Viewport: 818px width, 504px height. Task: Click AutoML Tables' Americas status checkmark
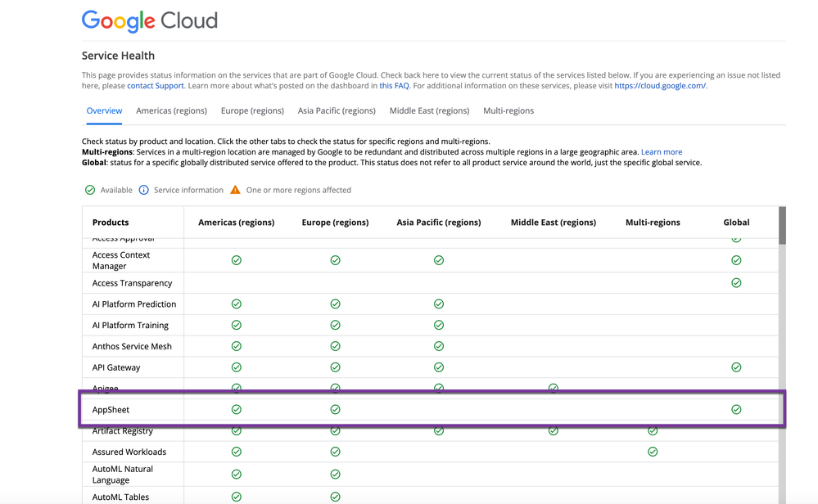237,497
